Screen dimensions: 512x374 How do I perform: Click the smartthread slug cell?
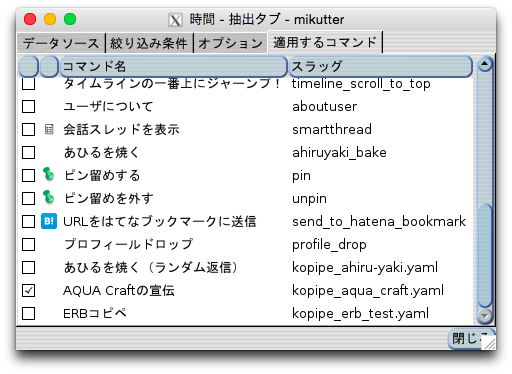click(332, 130)
